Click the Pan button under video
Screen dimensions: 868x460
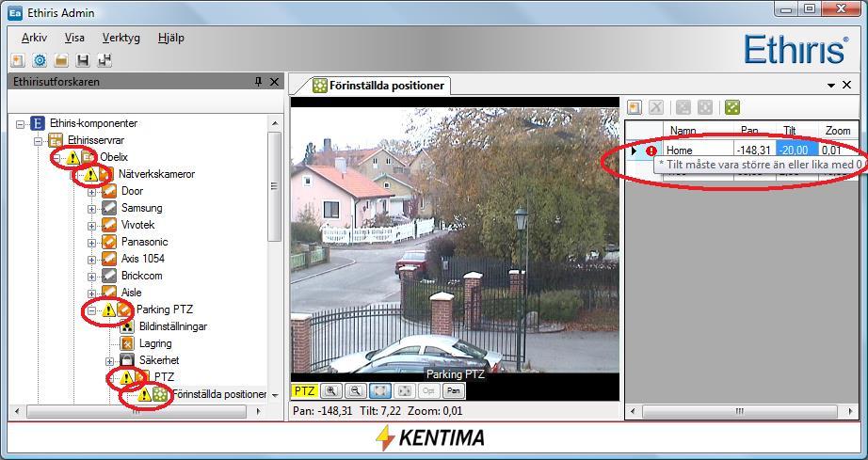click(x=454, y=391)
